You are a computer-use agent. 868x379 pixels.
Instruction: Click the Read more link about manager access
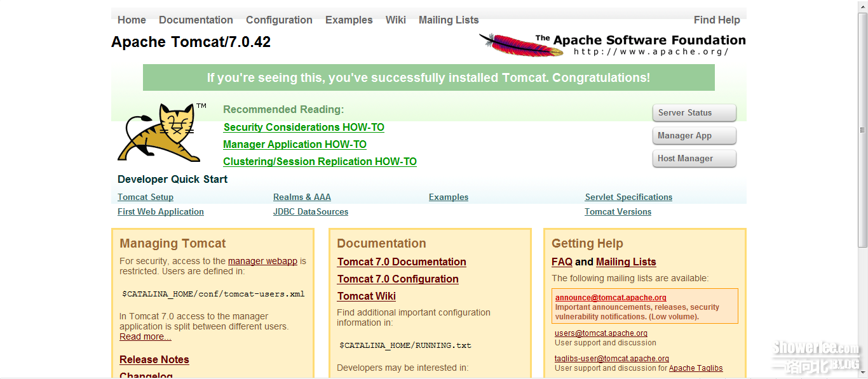coord(145,336)
